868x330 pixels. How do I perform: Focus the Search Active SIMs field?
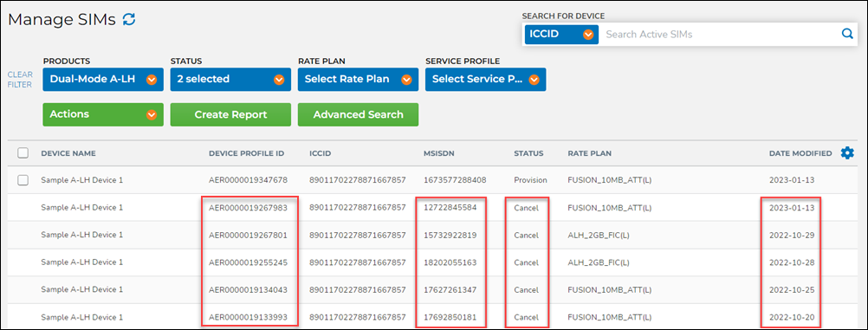point(720,35)
